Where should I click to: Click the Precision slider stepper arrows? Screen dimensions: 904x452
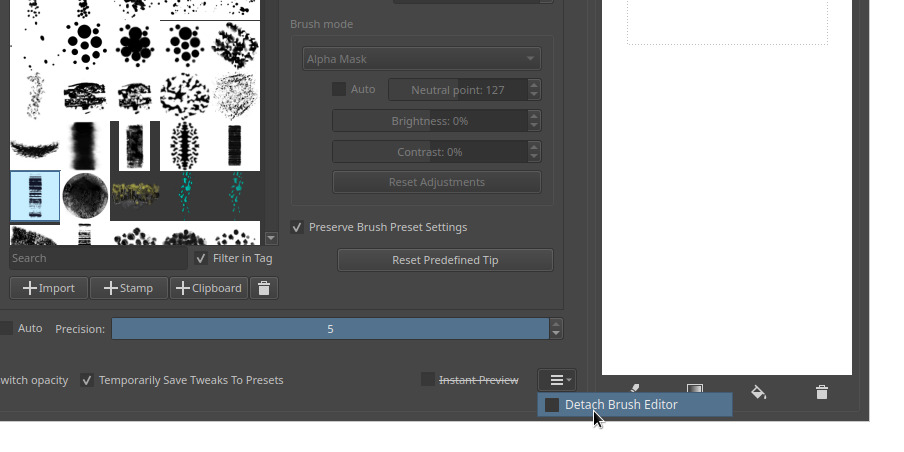pyautogui.click(x=557, y=329)
